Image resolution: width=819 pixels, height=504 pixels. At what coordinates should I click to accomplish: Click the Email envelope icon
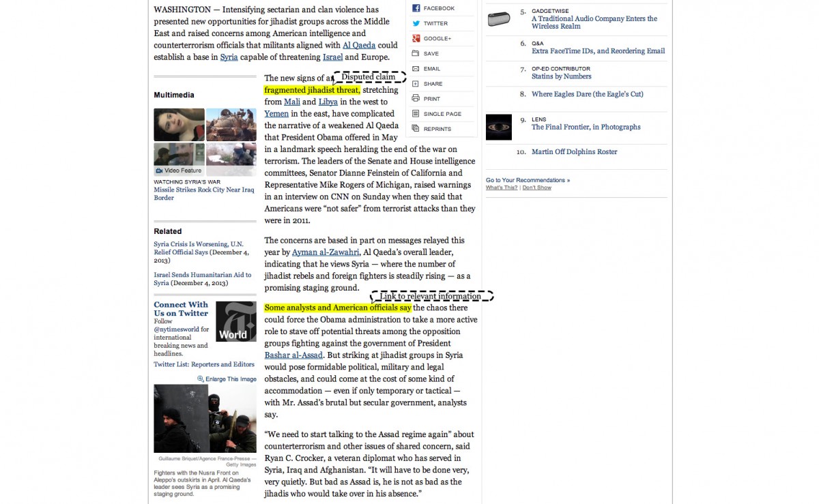point(416,69)
